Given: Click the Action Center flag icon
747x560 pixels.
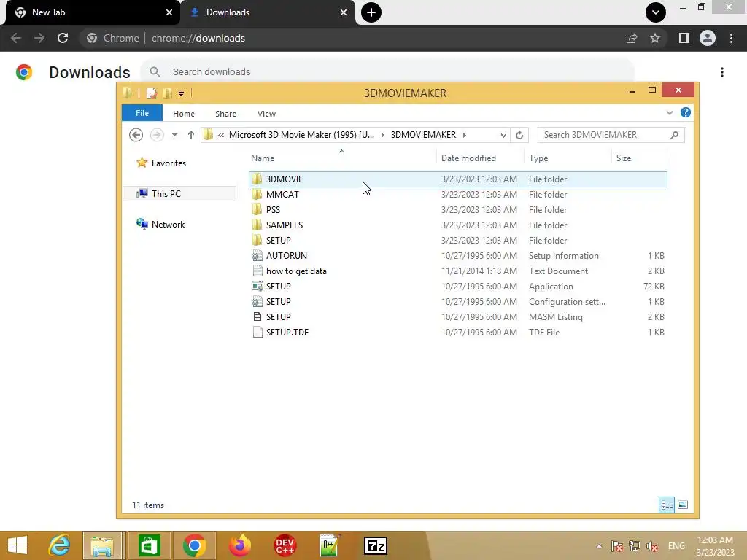Looking at the screenshot, I should pyautogui.click(x=617, y=546).
